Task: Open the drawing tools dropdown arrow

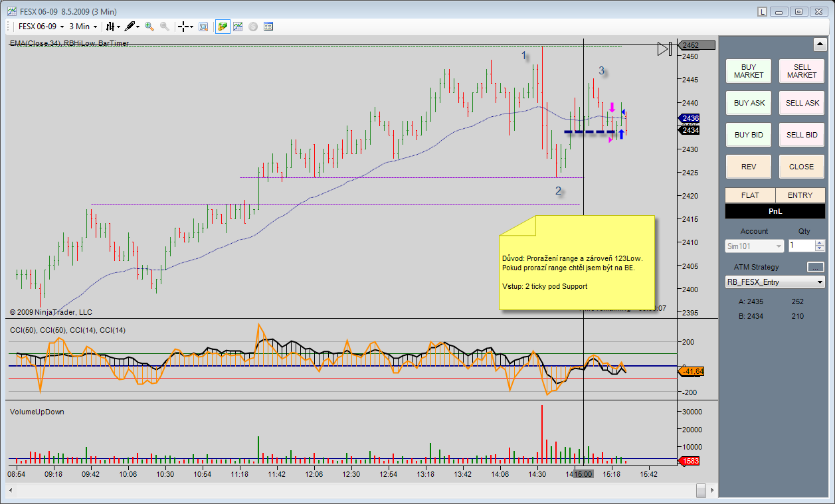Action: pos(138,27)
